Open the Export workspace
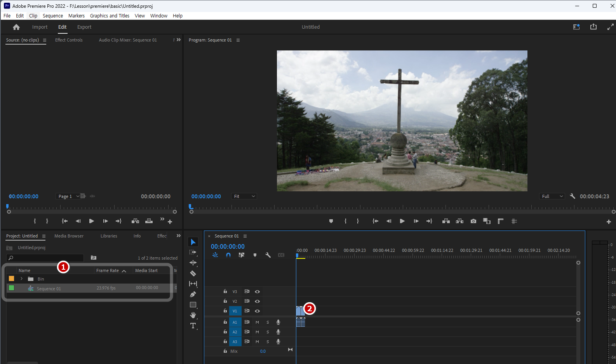The image size is (616, 364). pyautogui.click(x=84, y=27)
